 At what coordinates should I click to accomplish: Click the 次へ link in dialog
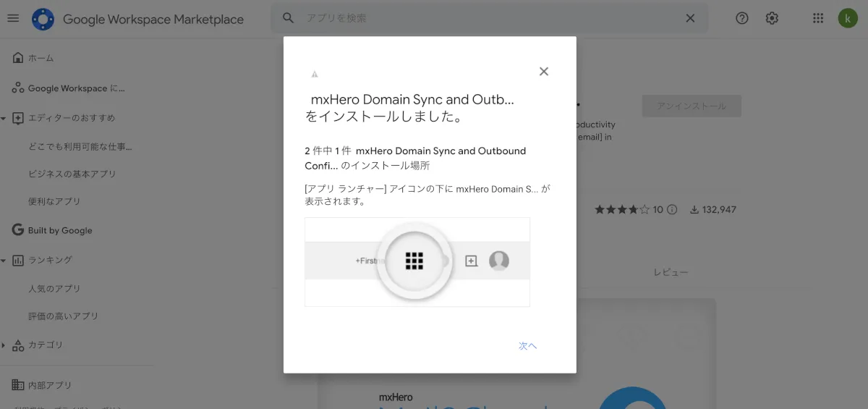pos(527,346)
